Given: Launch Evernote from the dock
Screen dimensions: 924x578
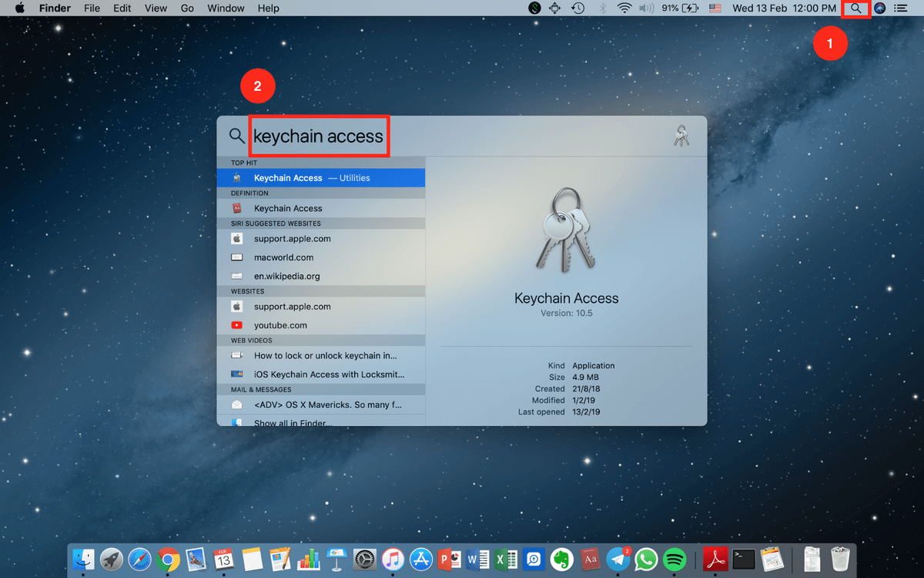Looking at the screenshot, I should [561, 559].
